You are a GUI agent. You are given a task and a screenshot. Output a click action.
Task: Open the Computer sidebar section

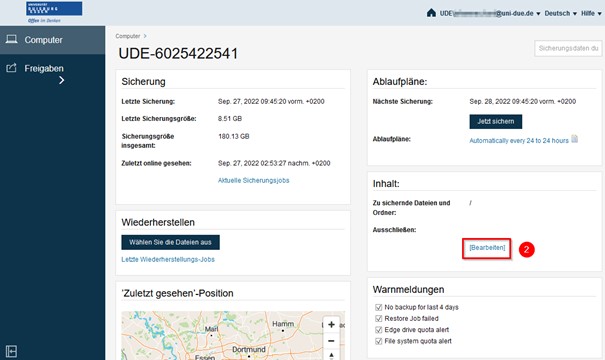pos(52,40)
